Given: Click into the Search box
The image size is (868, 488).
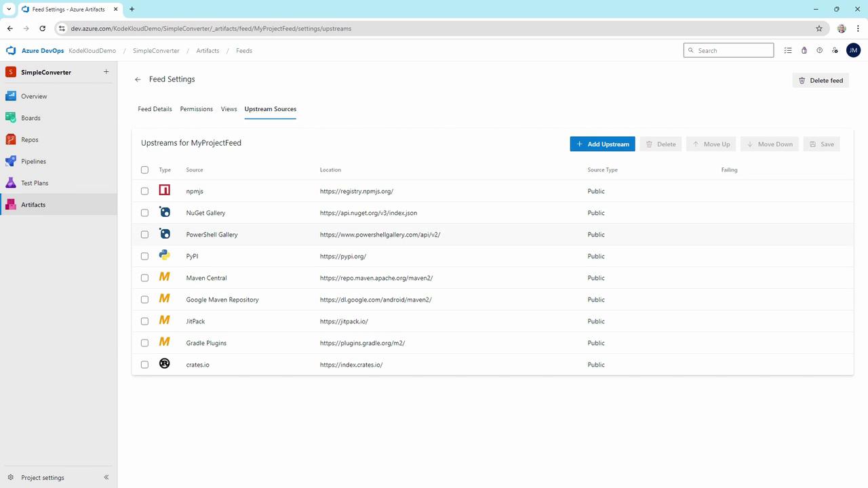Looking at the screenshot, I should click(728, 50).
